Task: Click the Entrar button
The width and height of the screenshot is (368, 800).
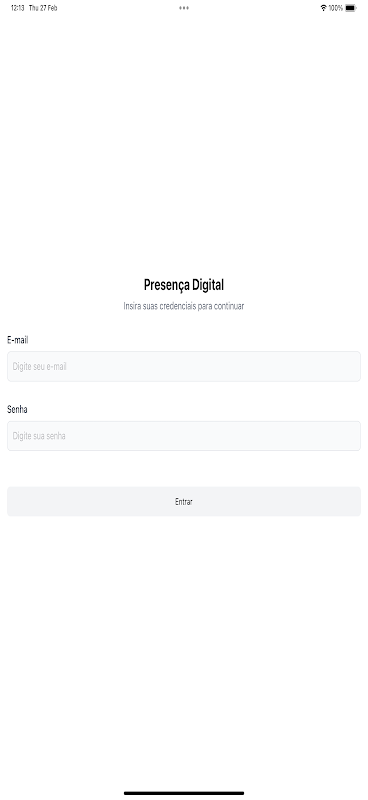Action: [x=184, y=502]
